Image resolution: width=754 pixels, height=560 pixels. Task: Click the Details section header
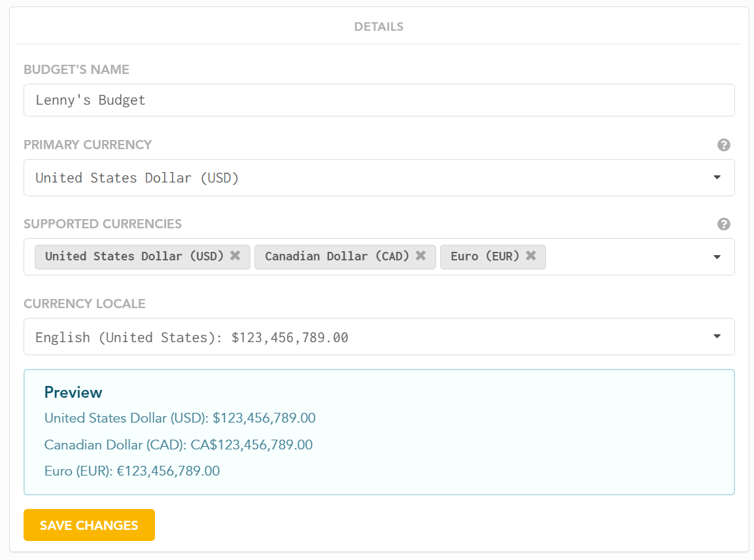(x=379, y=26)
